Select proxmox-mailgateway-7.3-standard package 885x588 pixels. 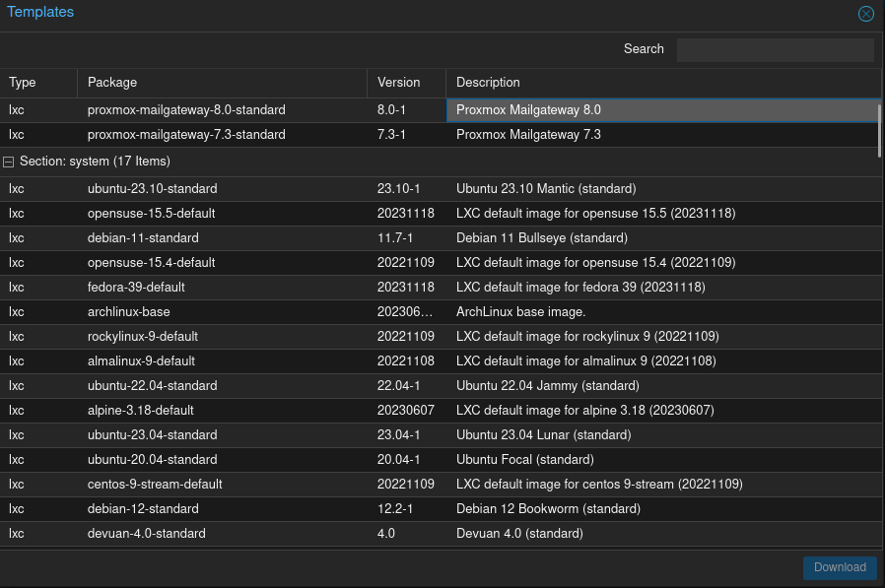click(x=186, y=135)
